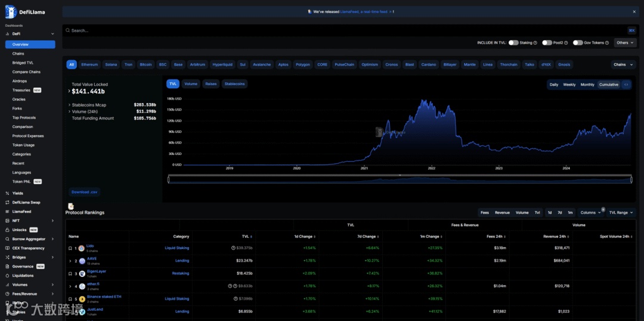This screenshot has height=321, width=644.
Task: Open the EigenLayer protocol link
Action: click(x=97, y=272)
